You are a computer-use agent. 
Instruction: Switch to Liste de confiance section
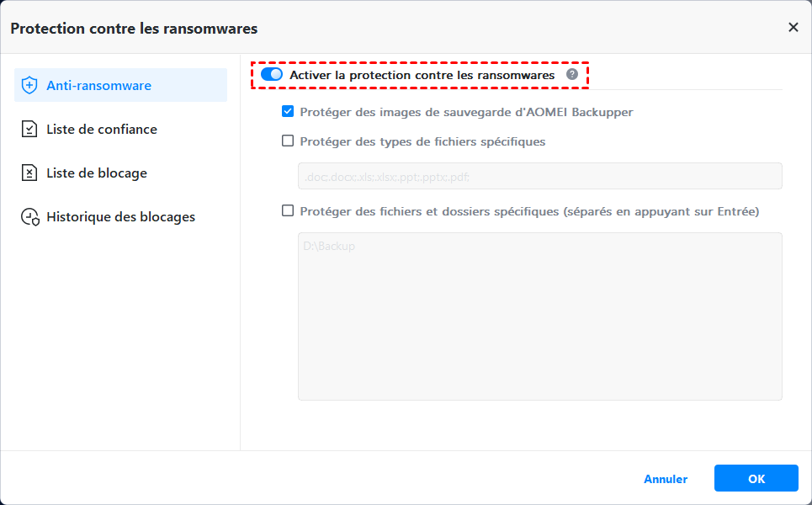102,129
